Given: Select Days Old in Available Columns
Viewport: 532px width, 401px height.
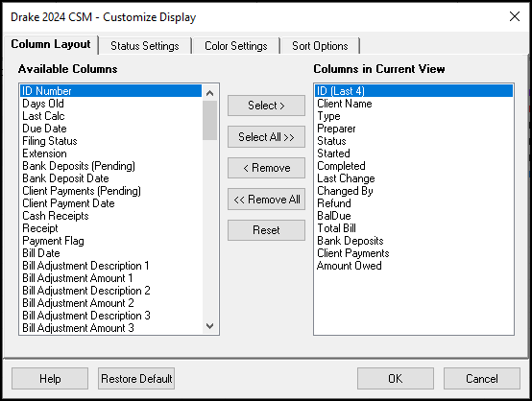Looking at the screenshot, I should (110, 104).
